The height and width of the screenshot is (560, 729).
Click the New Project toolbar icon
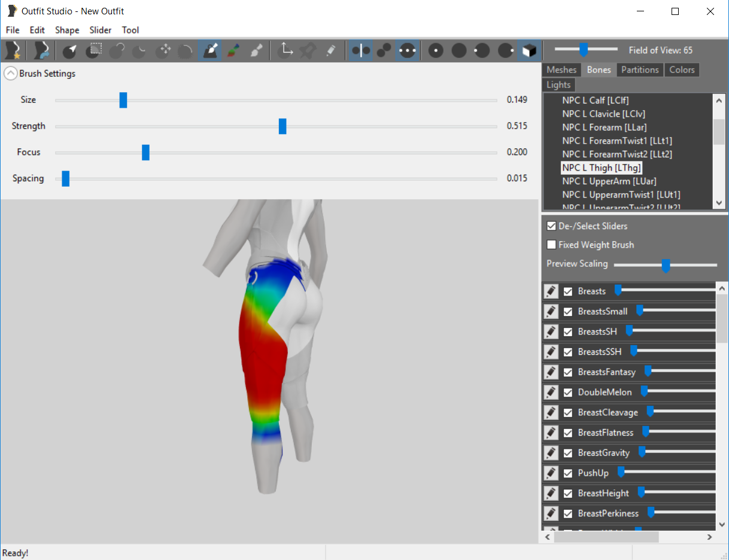pos(13,51)
